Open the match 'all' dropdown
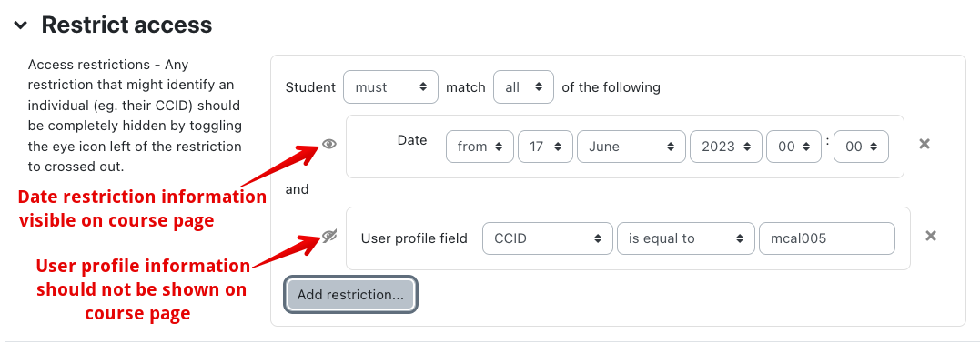This screenshot has height=344, width=980. pyautogui.click(x=524, y=87)
